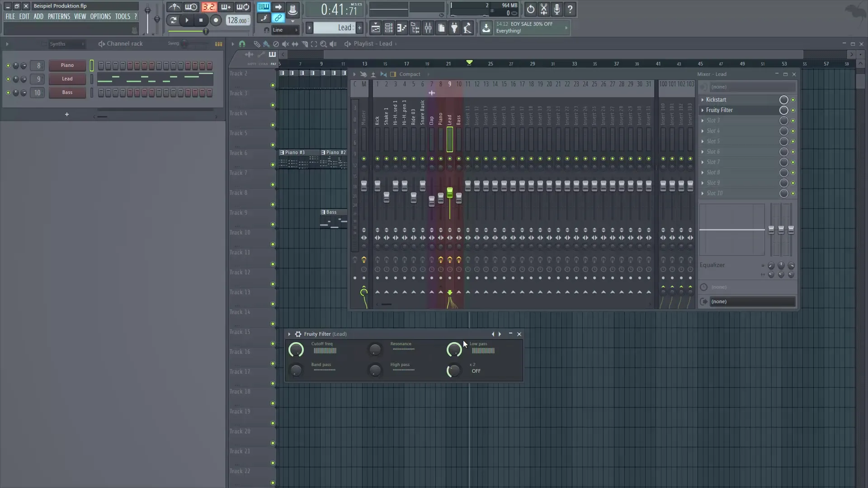Toggle typing keyboard to piano icon

point(264,7)
